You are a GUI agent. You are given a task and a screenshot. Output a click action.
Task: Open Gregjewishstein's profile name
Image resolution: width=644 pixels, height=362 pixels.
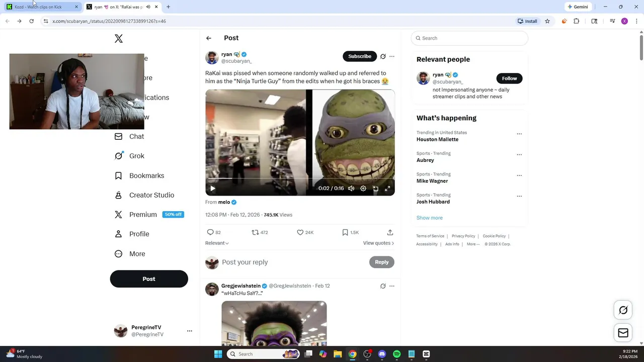[x=241, y=286]
